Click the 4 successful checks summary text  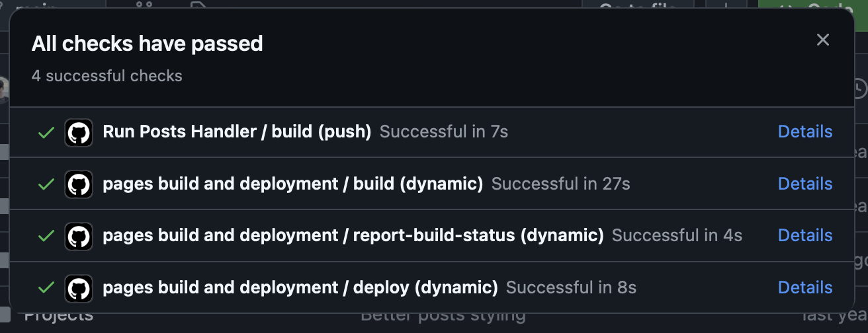[107, 76]
